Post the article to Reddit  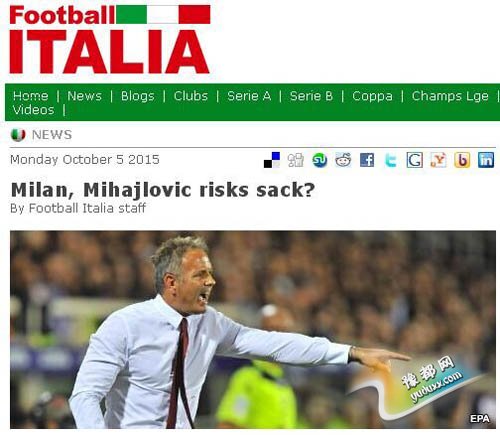click(343, 160)
